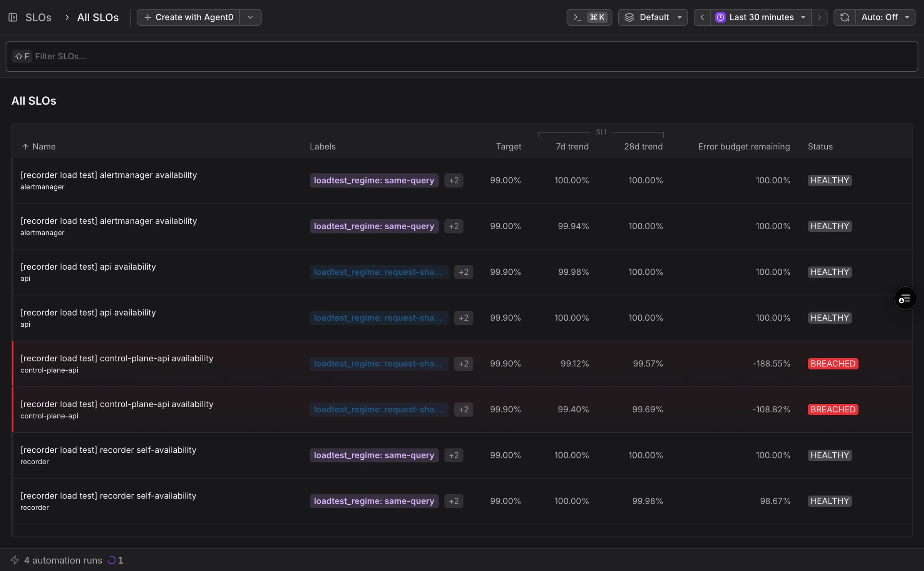Sort by Error budget remaining header
The width and height of the screenshot is (924, 571).
[744, 146]
